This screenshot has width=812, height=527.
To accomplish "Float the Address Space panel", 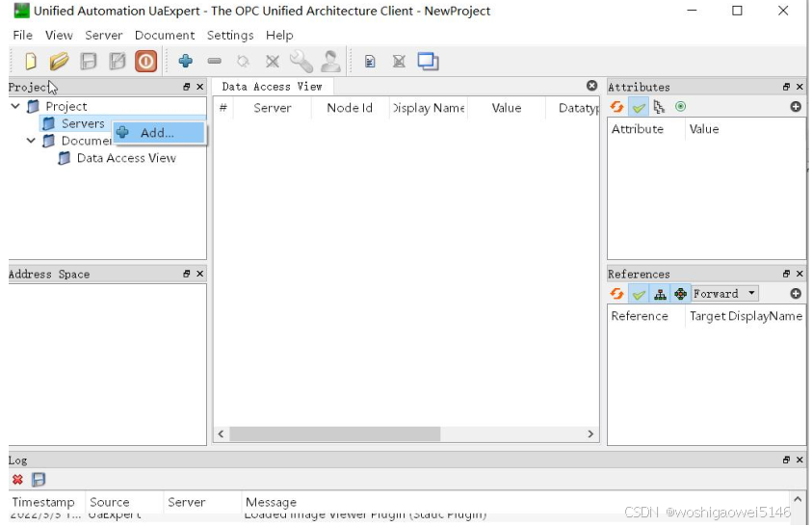I will point(187,274).
